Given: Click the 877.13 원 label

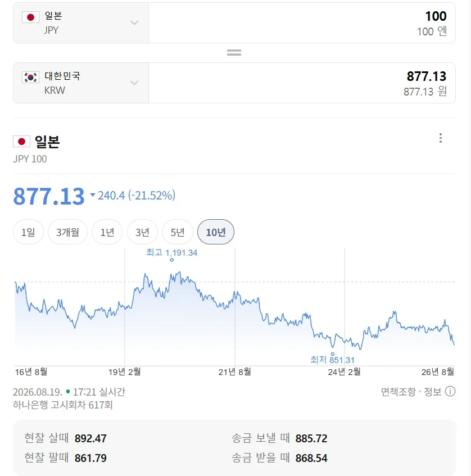Looking at the screenshot, I should [425, 92].
